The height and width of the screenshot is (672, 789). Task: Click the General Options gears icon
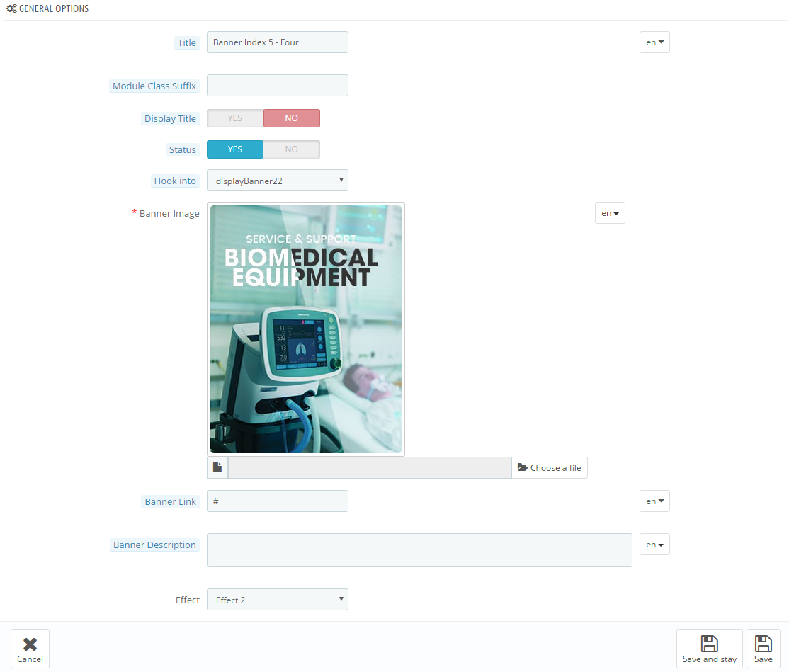[11, 8]
